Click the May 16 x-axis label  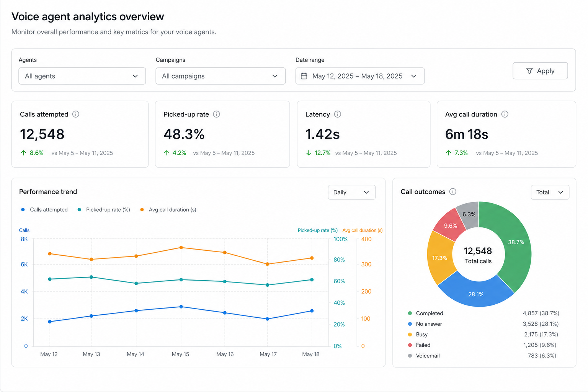(x=225, y=354)
